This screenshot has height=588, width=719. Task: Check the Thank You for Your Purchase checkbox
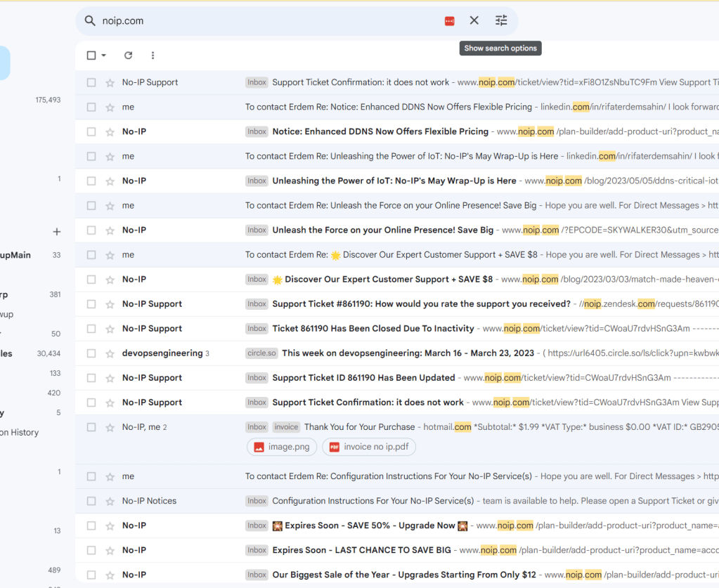91,427
